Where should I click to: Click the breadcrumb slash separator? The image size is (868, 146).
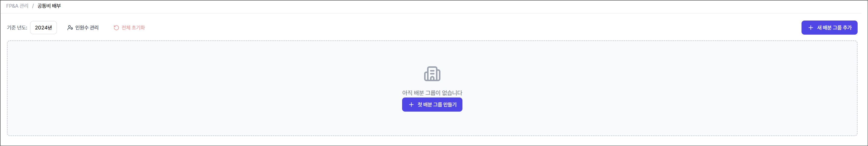[33, 6]
